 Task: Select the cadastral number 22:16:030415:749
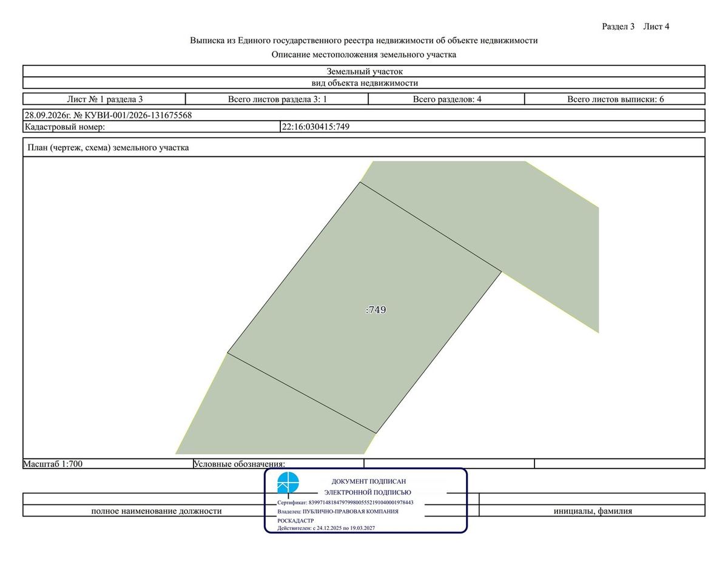pos(316,127)
